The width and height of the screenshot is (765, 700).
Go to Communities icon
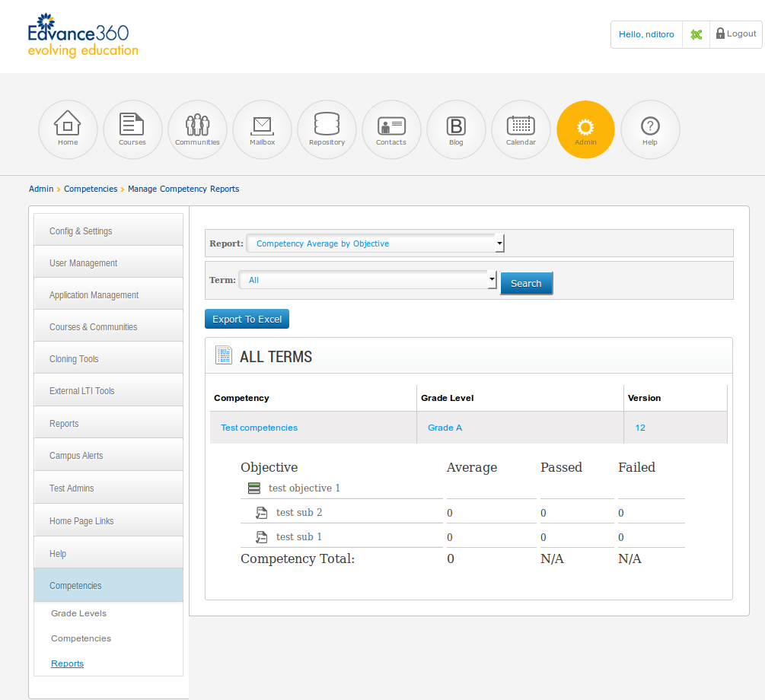[197, 129]
